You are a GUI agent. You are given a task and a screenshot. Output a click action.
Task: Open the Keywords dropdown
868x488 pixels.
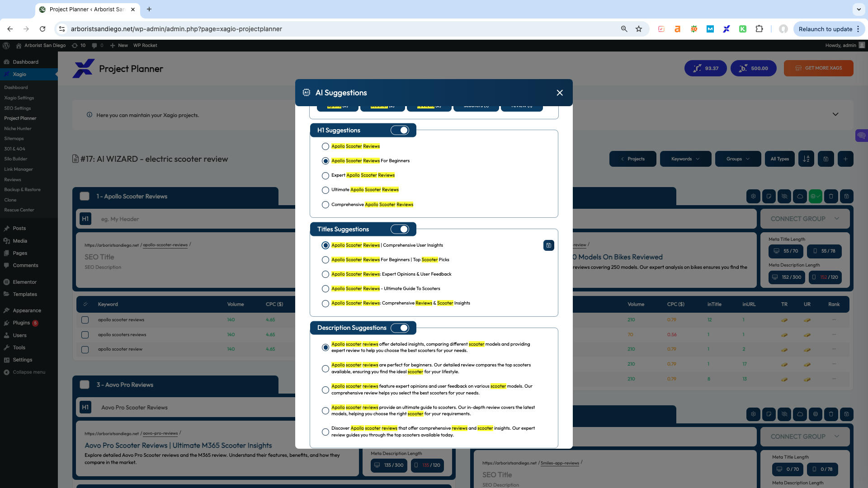(x=685, y=159)
